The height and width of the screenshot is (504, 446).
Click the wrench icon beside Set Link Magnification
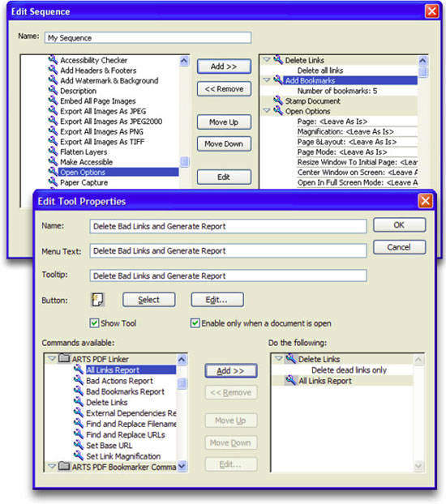[x=79, y=455]
